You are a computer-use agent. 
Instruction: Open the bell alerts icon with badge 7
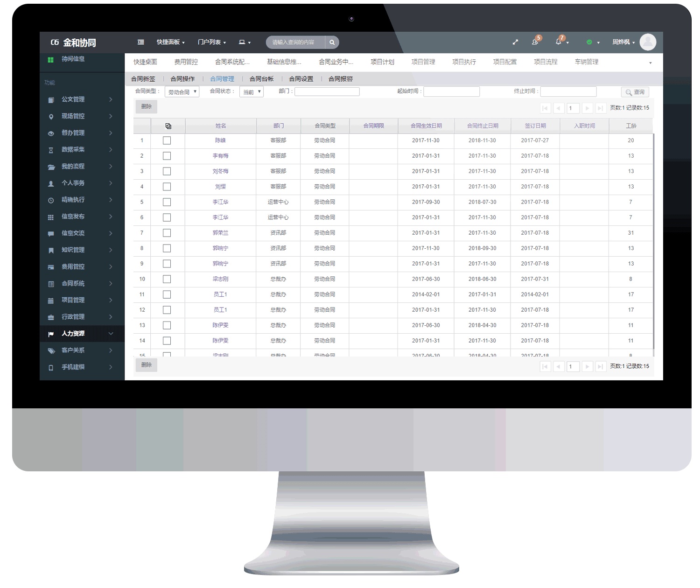click(x=559, y=42)
